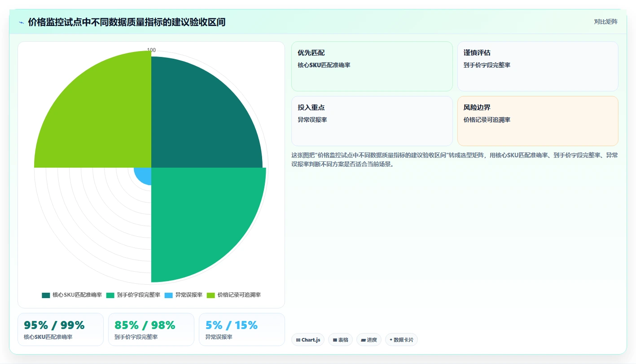Click the chart title 价格监控试点中不同数据质量指标的建议验收区间
636x364 pixels.
pyautogui.click(x=127, y=22)
